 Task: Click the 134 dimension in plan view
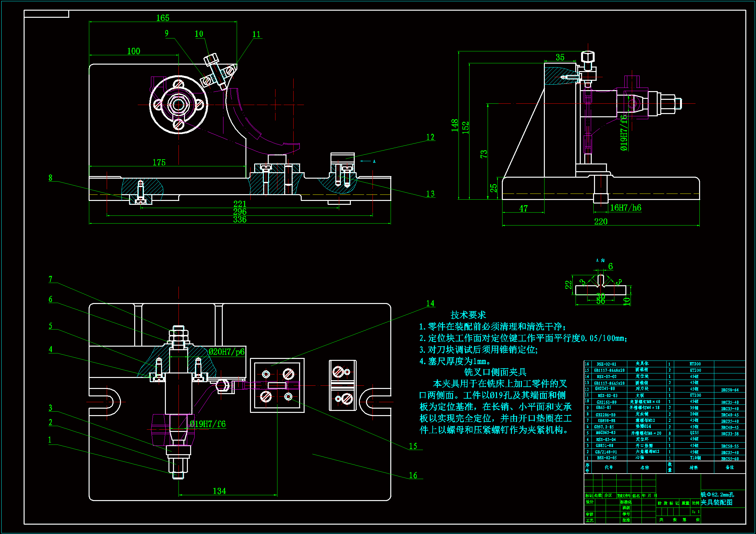[219, 491]
